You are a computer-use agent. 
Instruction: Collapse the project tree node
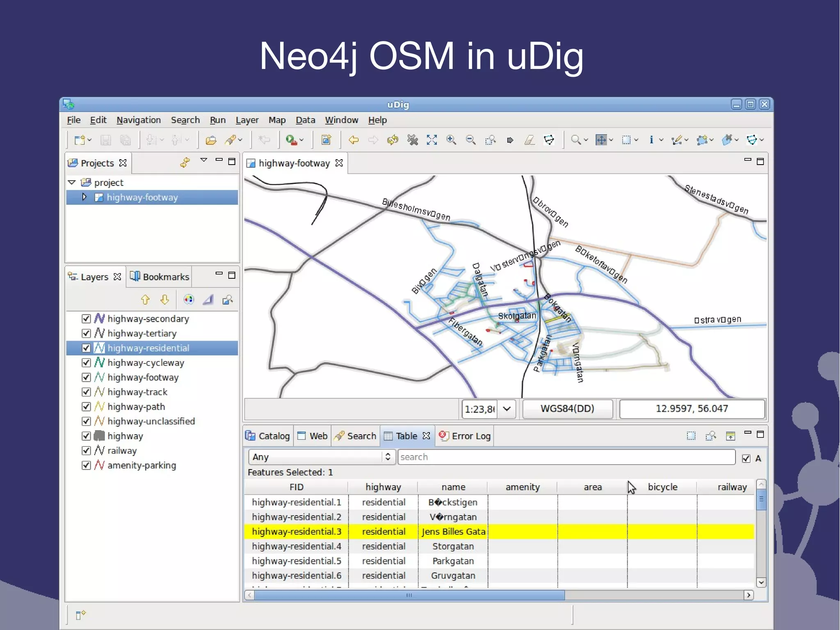point(72,182)
